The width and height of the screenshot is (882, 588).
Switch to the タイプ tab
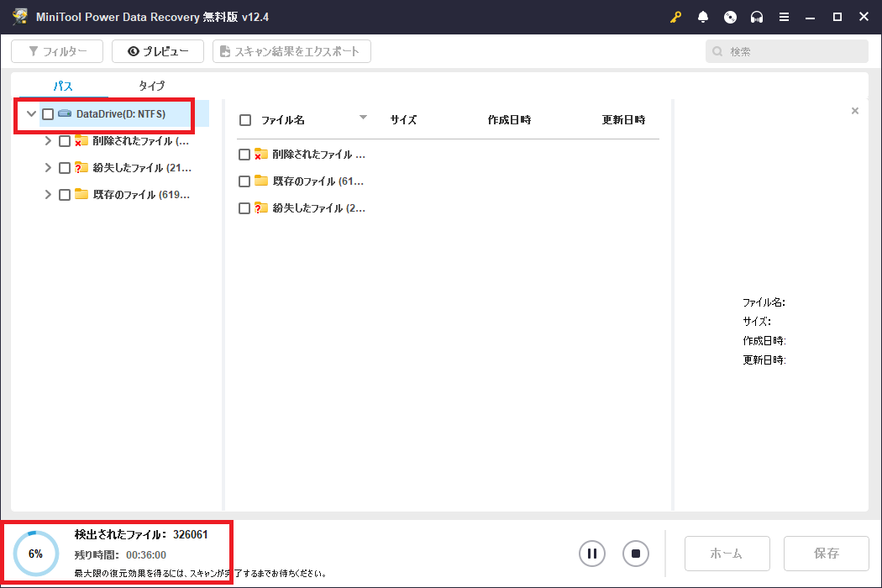152,86
